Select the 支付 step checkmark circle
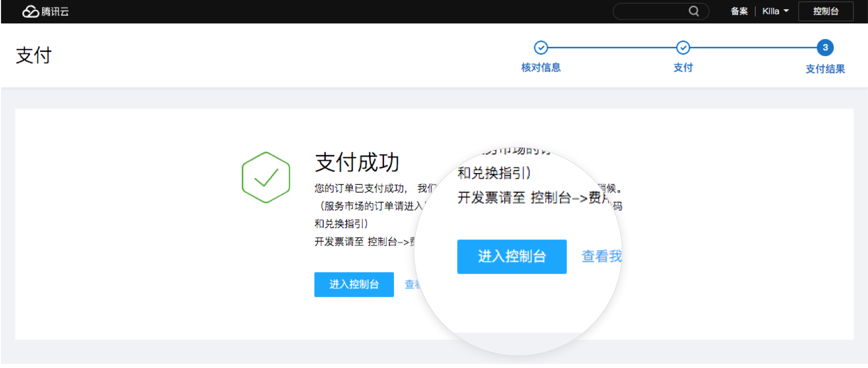The width and height of the screenshot is (868, 368). 682,48
